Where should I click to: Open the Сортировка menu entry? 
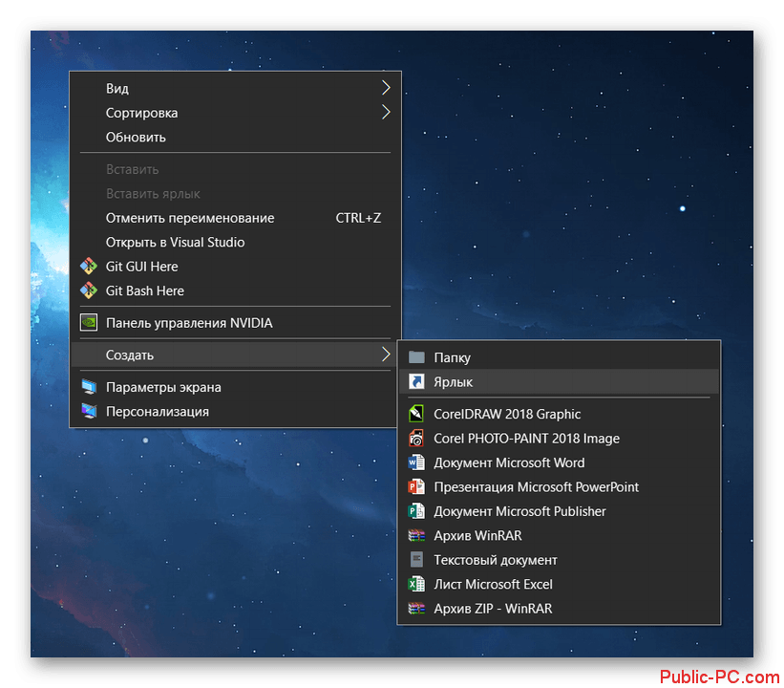[x=235, y=113]
